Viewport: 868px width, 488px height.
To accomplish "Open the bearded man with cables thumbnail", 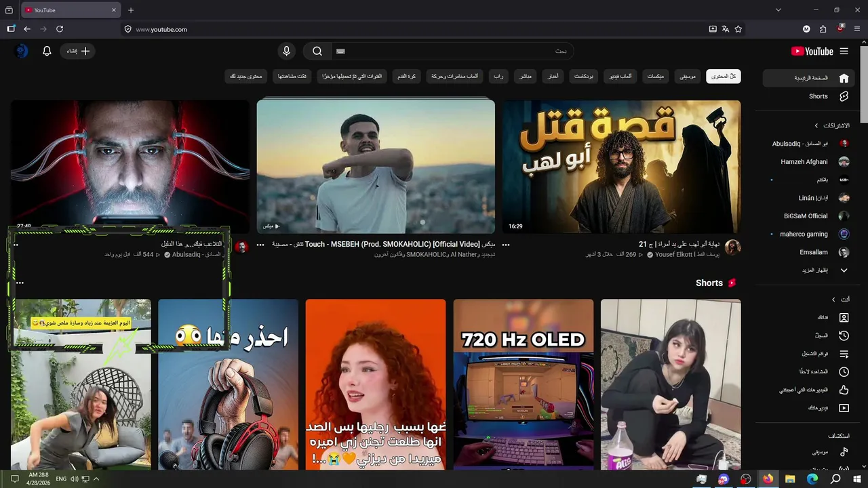I will 130,167.
